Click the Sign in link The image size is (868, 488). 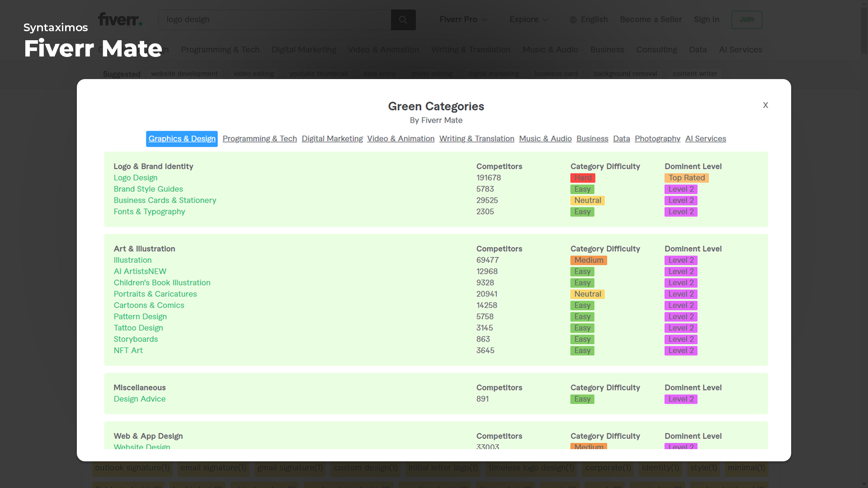[x=706, y=19]
